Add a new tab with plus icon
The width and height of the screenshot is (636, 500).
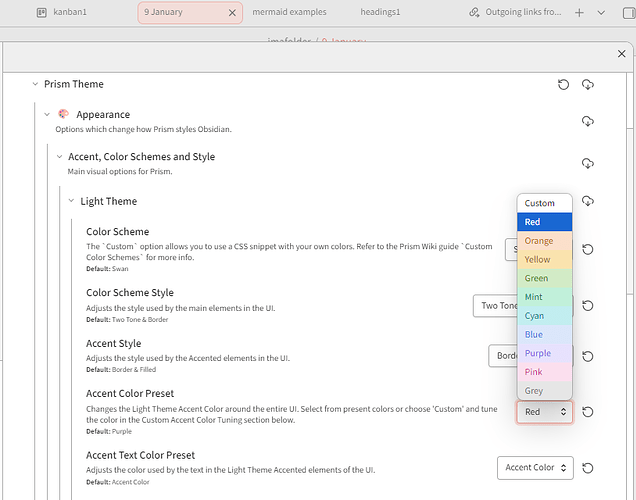coord(579,13)
